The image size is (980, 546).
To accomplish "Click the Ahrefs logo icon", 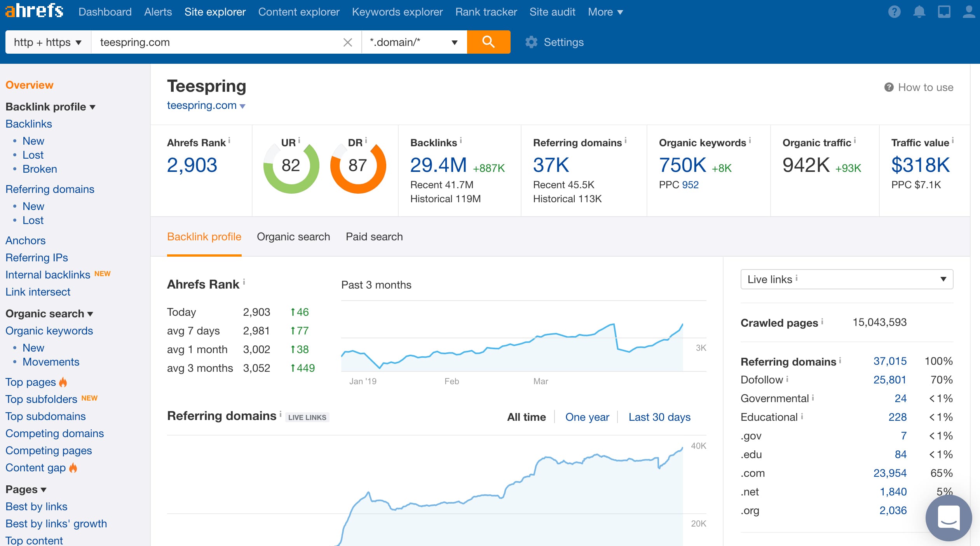I will pos(33,11).
